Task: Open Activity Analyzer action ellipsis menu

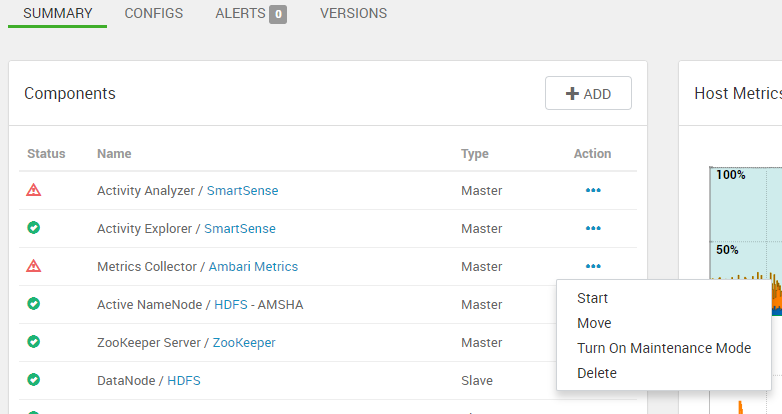Action: point(593,190)
